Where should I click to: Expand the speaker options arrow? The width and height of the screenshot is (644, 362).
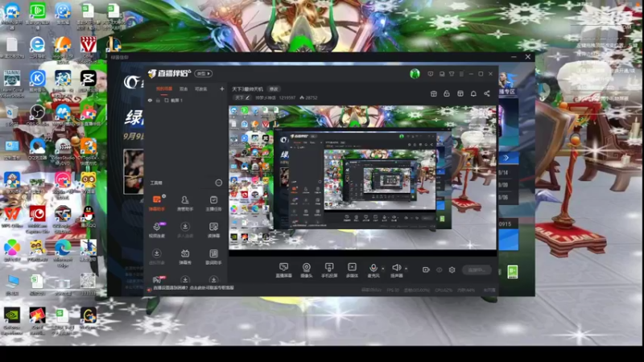(407, 269)
